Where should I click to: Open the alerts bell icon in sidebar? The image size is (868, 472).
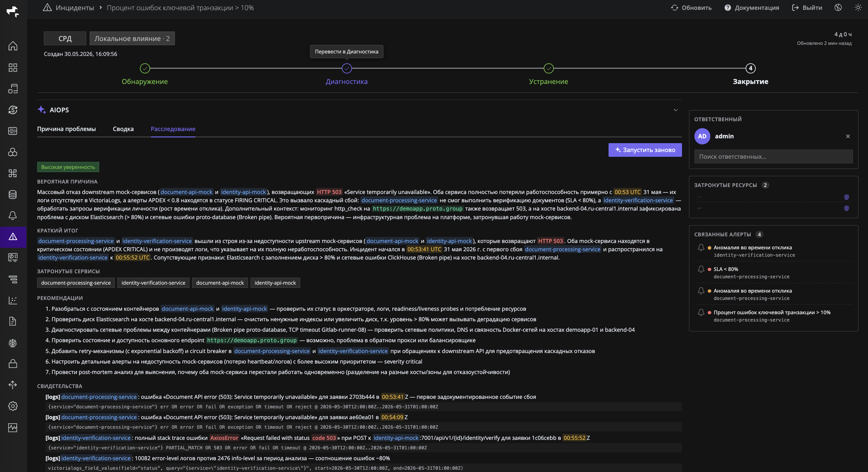(13, 215)
